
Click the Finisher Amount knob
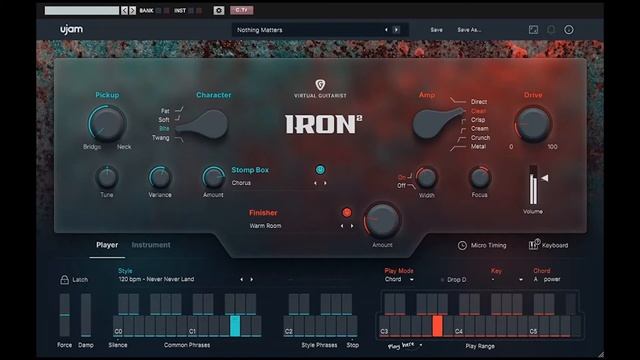[382, 220]
